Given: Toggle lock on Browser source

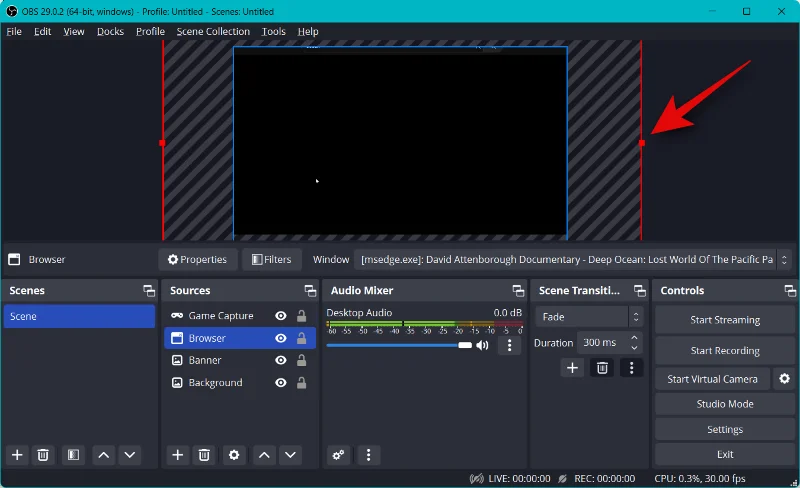Looking at the screenshot, I should click(302, 338).
